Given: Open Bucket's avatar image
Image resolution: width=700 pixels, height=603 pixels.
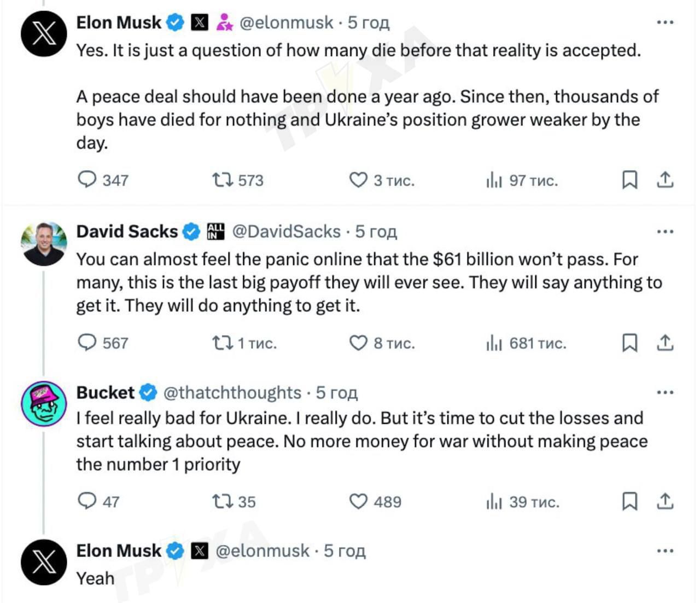Looking at the screenshot, I should tap(44, 404).
